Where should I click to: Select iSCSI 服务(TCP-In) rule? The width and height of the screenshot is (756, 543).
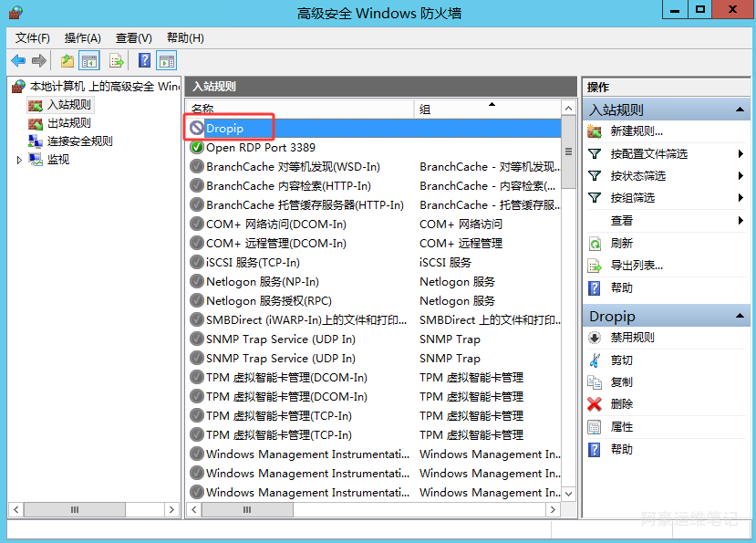pos(374,262)
